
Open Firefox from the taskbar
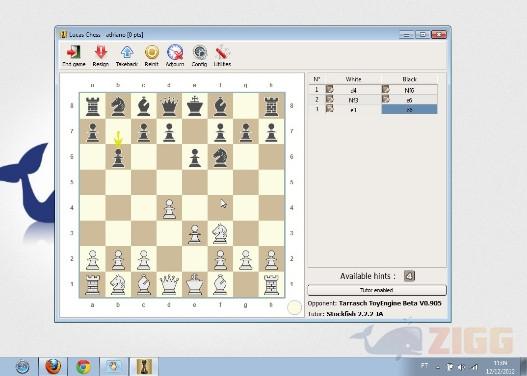coord(53,366)
